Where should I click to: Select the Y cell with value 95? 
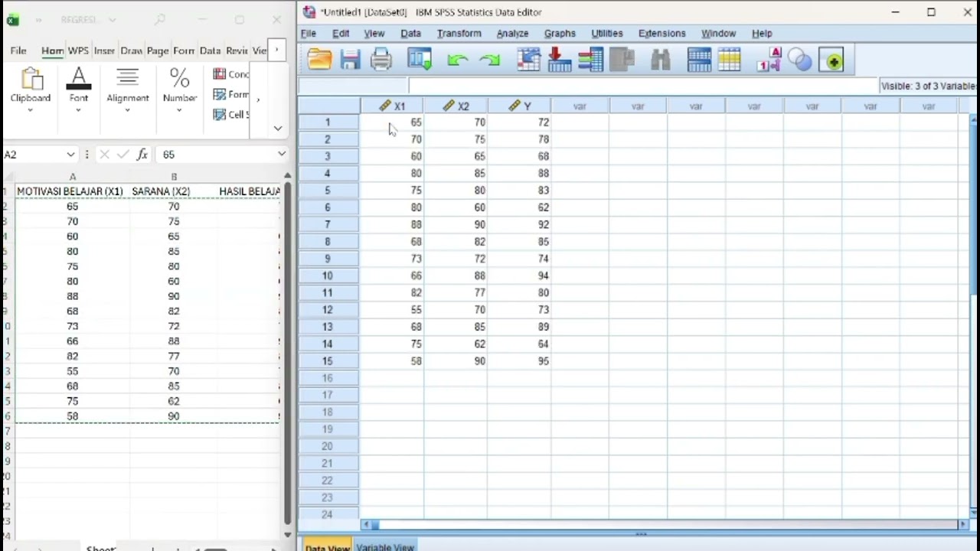pos(519,361)
